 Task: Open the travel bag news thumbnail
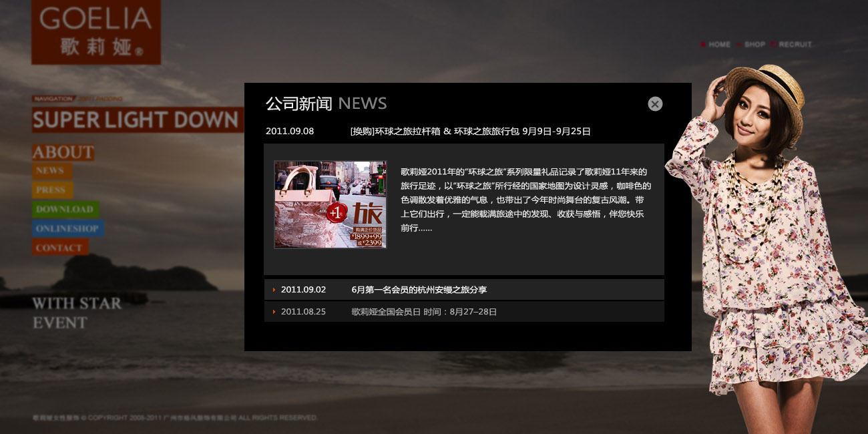(331, 204)
